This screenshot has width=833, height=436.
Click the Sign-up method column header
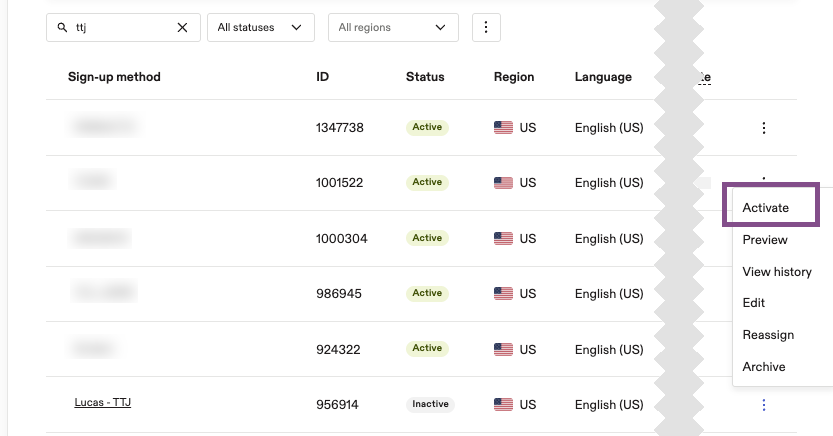pos(114,77)
